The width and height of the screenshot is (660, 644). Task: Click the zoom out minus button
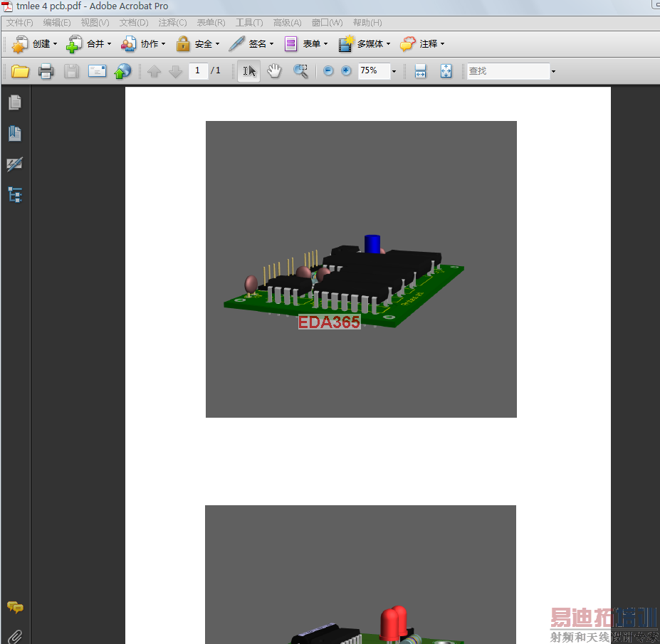click(x=328, y=70)
